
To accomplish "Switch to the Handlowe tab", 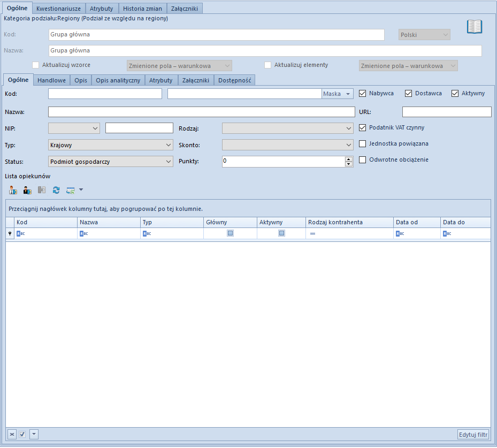I will [52, 80].
